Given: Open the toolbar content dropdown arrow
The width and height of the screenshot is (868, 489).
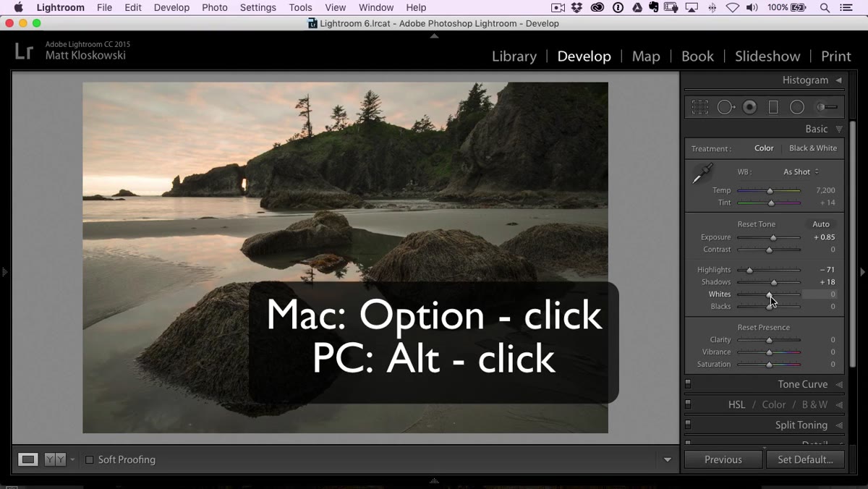Looking at the screenshot, I should pyautogui.click(x=668, y=459).
